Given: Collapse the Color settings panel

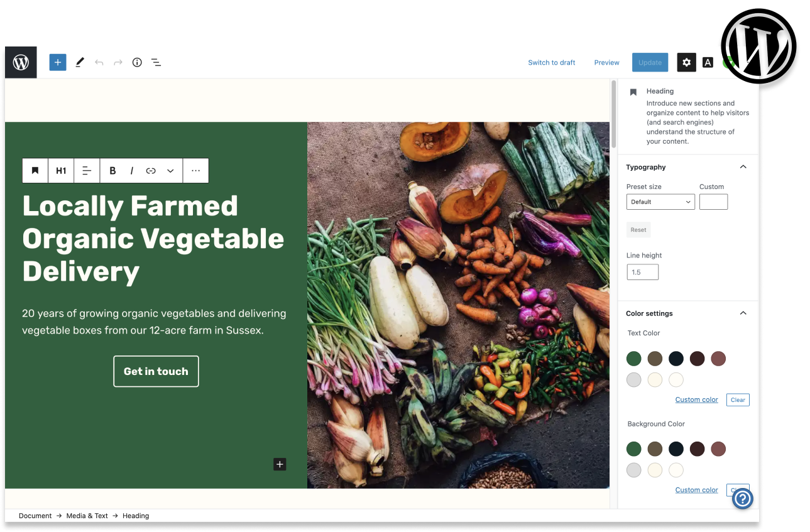Looking at the screenshot, I should point(743,313).
